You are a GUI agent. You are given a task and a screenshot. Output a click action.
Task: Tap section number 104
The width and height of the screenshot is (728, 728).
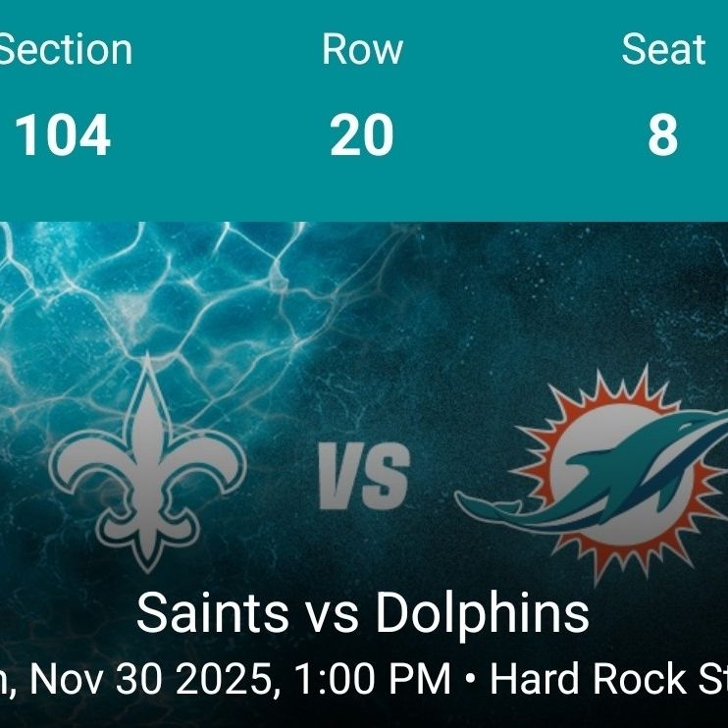coord(63,135)
